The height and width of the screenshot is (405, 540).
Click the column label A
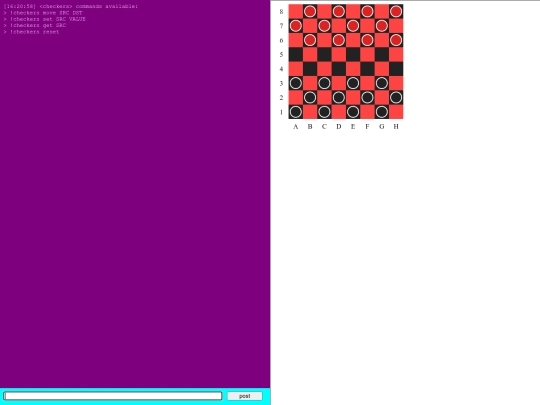click(295, 126)
